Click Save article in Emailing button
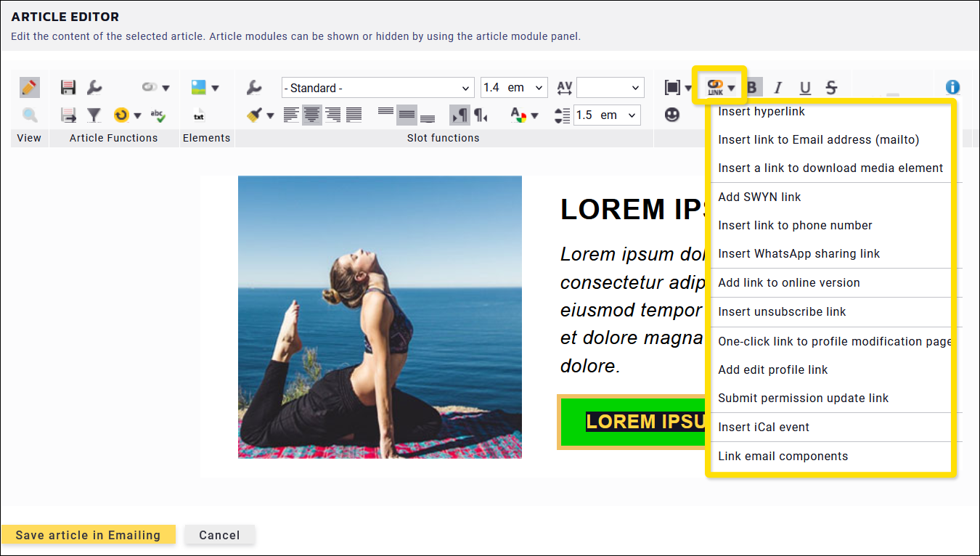The height and width of the screenshot is (556, 980). (88, 535)
